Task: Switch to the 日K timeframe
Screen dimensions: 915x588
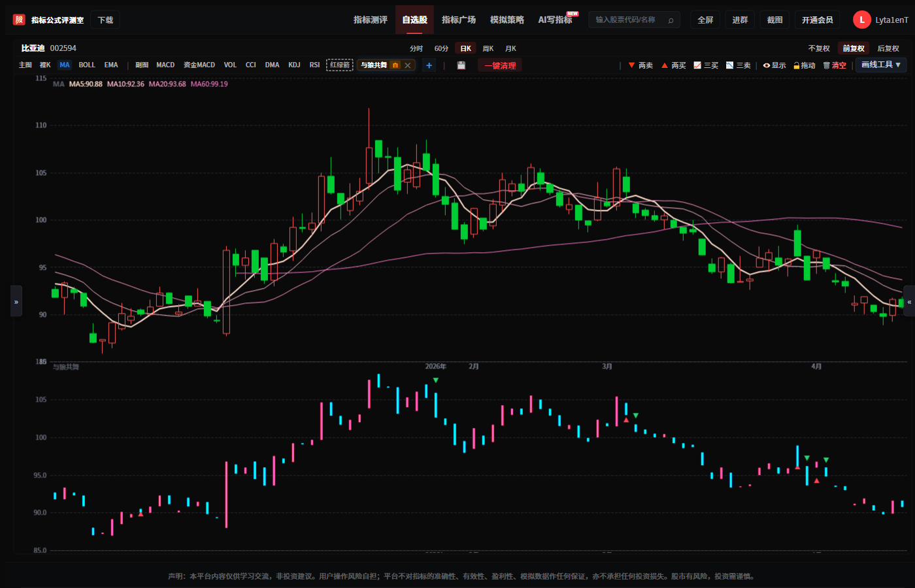Action: pos(466,48)
